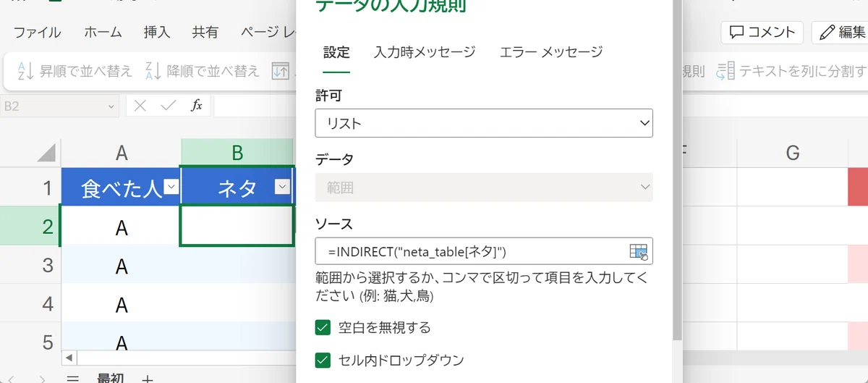Open the Name Box dropdown arrow
Viewport: 868px width, 383px height.
coord(111,106)
